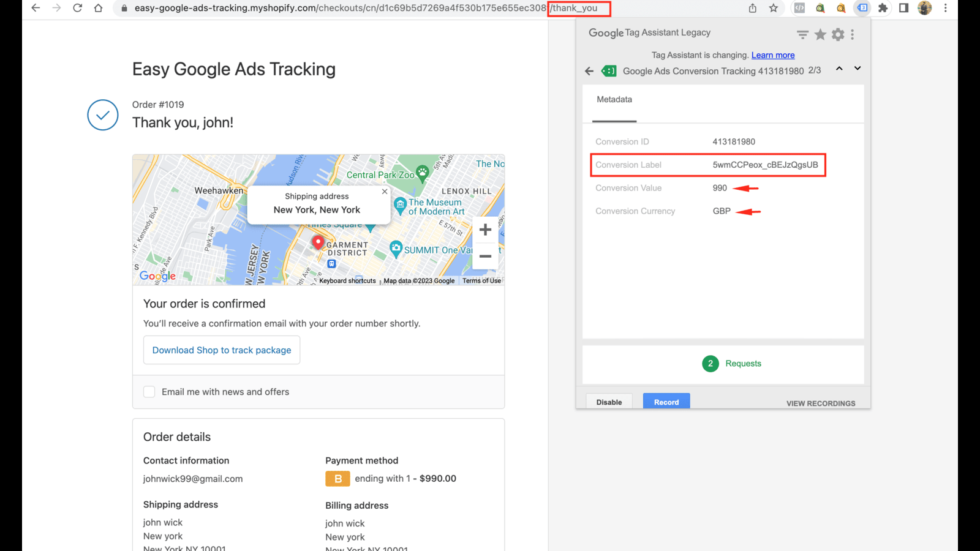Click the browser forward arrow

56,8
